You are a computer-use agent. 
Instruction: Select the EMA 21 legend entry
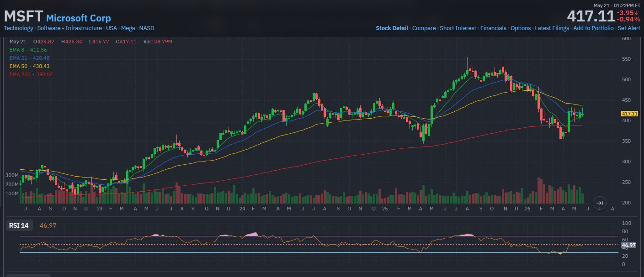[30, 58]
